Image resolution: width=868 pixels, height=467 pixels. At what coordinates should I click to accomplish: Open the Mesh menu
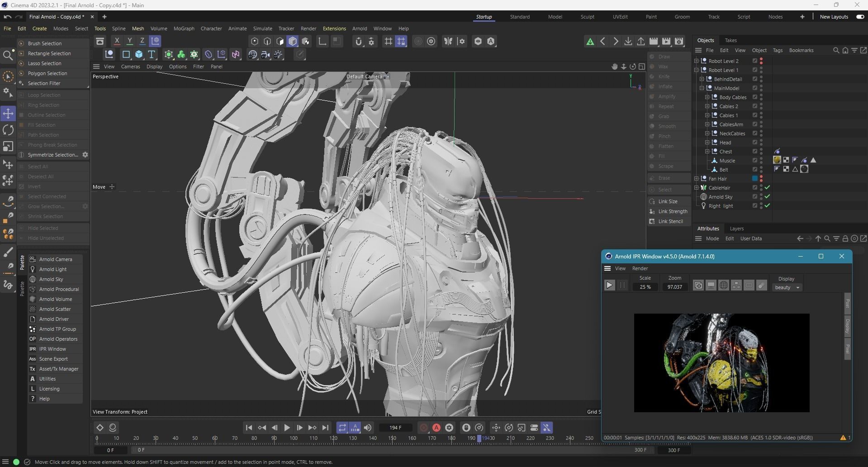tap(138, 29)
